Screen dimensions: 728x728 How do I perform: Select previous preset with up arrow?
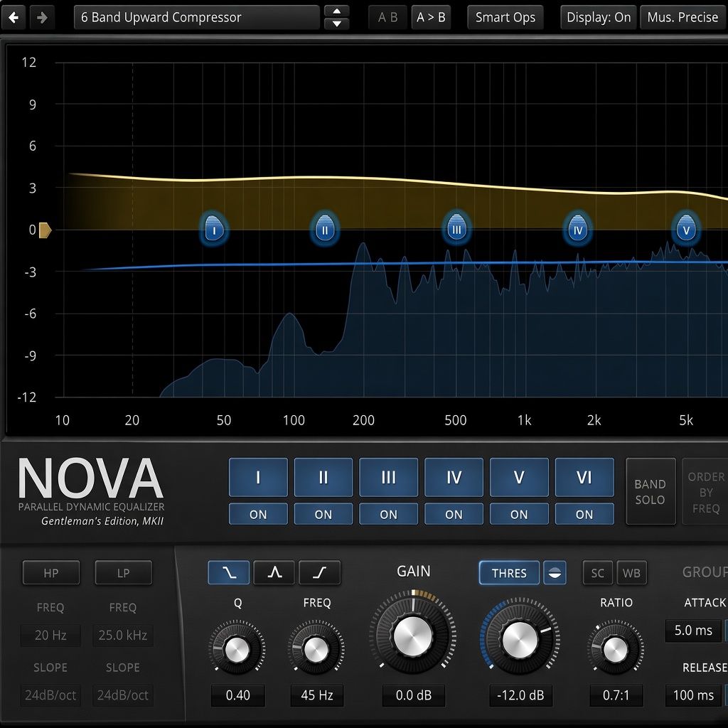(336, 11)
